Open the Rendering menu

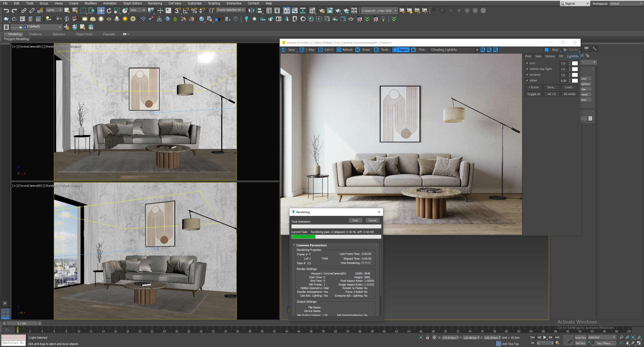tap(155, 3)
